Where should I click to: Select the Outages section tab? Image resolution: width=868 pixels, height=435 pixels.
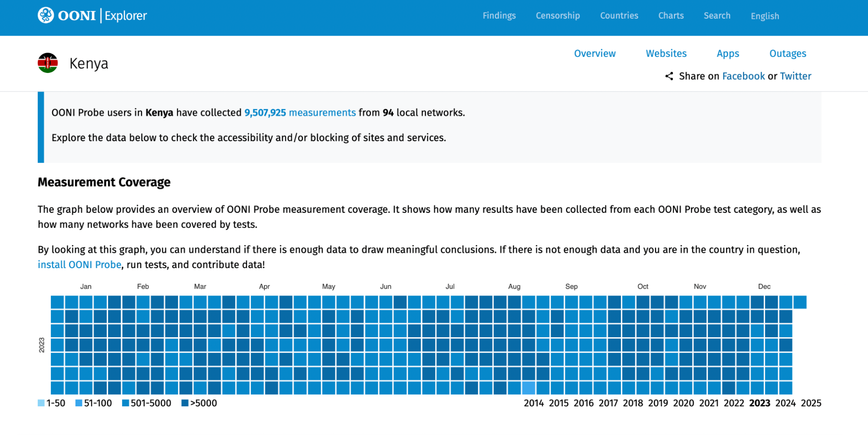[x=788, y=53]
